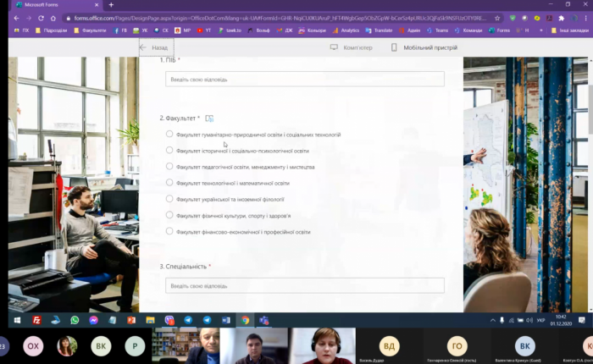This screenshot has height=364, width=593.
Task: Open the Кольори bookmark
Action: click(313, 30)
